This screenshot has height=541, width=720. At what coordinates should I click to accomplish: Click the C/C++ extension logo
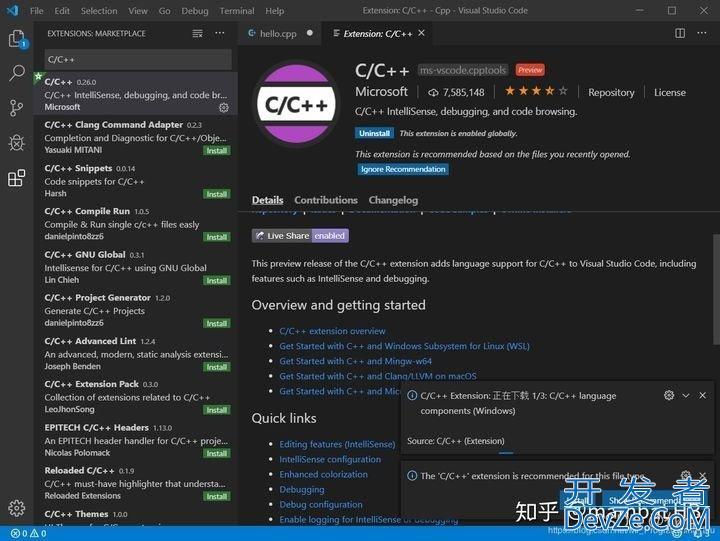pos(297,104)
